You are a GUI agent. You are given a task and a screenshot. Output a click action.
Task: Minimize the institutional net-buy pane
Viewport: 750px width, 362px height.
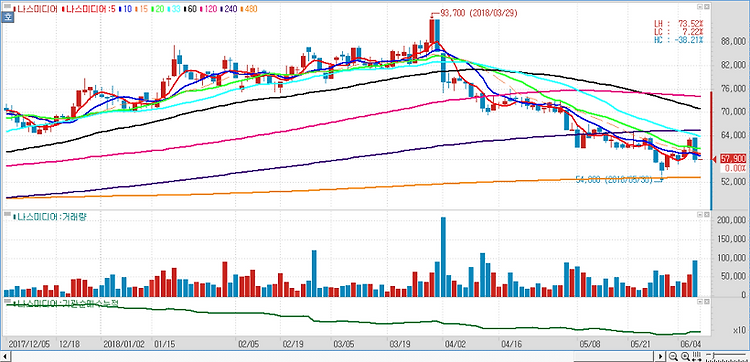(x=700, y=303)
